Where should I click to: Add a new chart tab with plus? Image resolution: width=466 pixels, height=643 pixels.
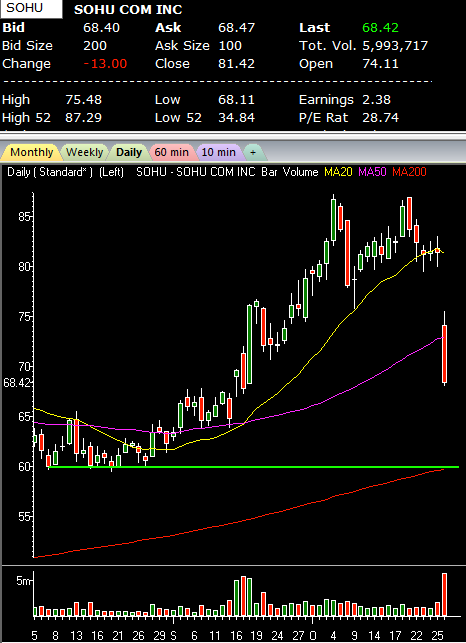(253, 152)
